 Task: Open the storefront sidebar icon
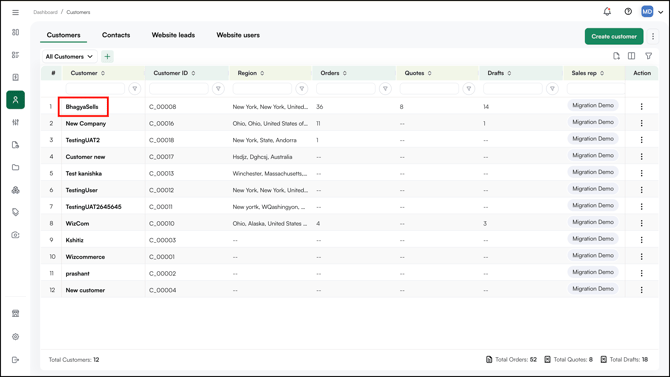(15, 314)
